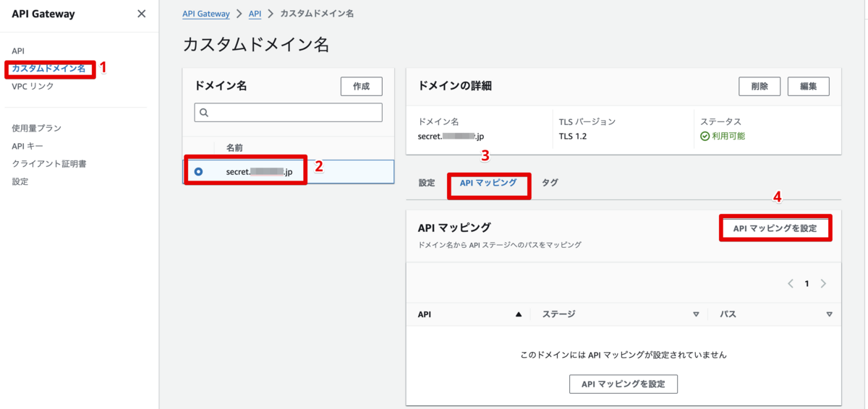Go to the next page of mappings
Screen dimensions: 868x409
coord(823,283)
